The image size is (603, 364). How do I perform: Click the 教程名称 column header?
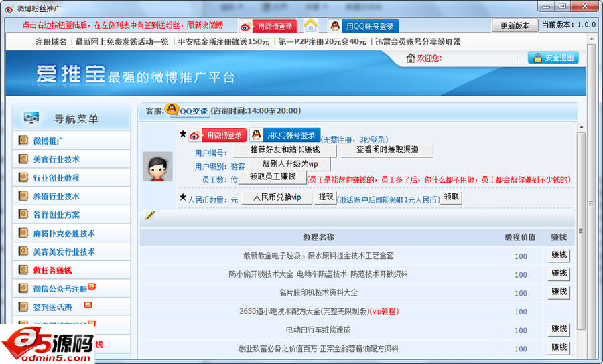click(318, 237)
